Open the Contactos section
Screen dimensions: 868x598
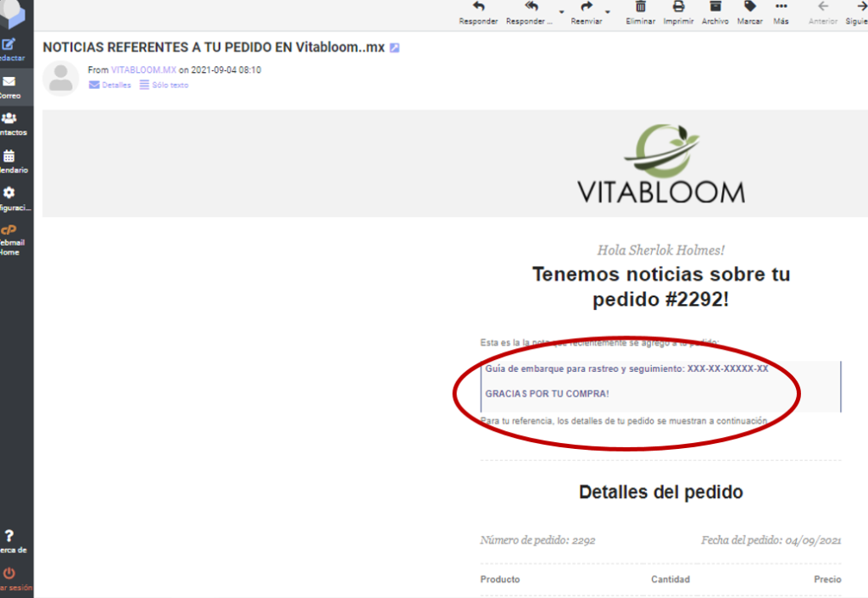pos(14,125)
